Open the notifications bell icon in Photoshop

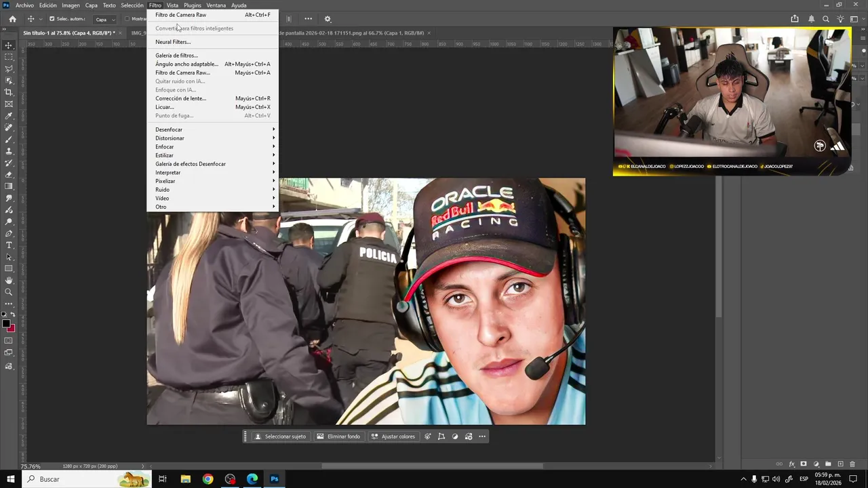[x=811, y=19]
